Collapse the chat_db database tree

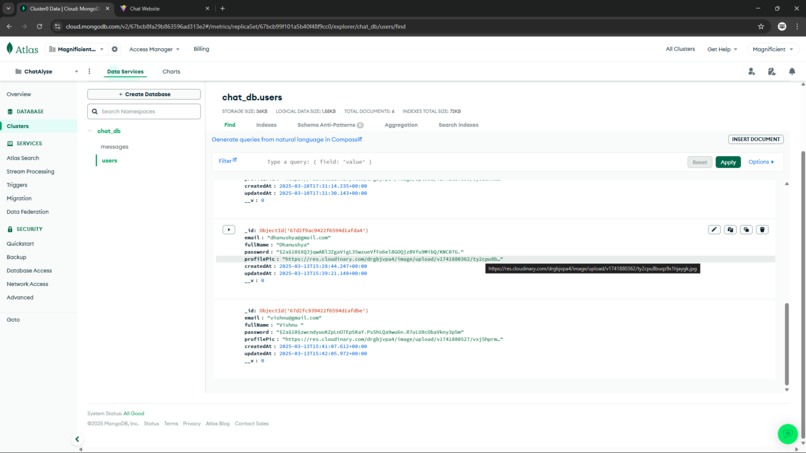tap(90, 131)
